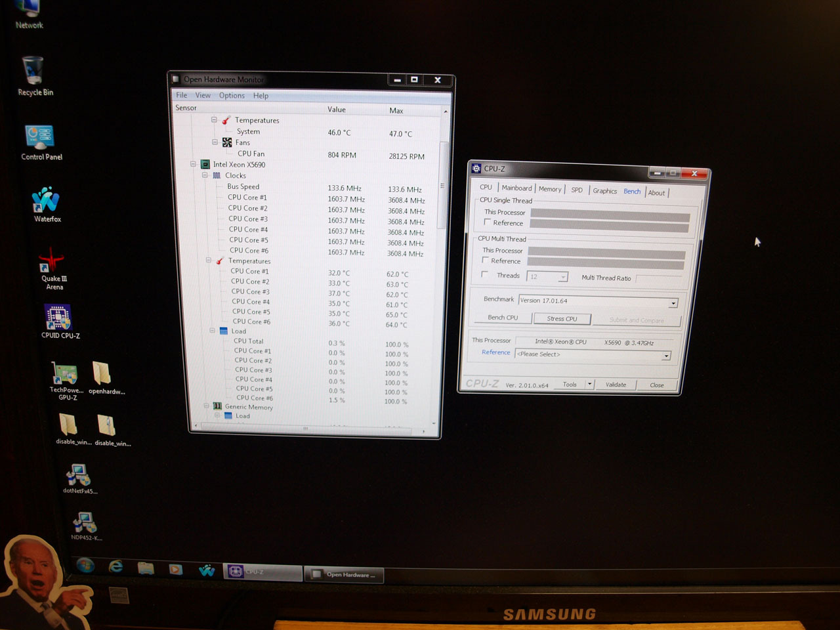The image size is (840, 630).
Task: Switch to CPU-Z taskbar button
Action: point(262,572)
